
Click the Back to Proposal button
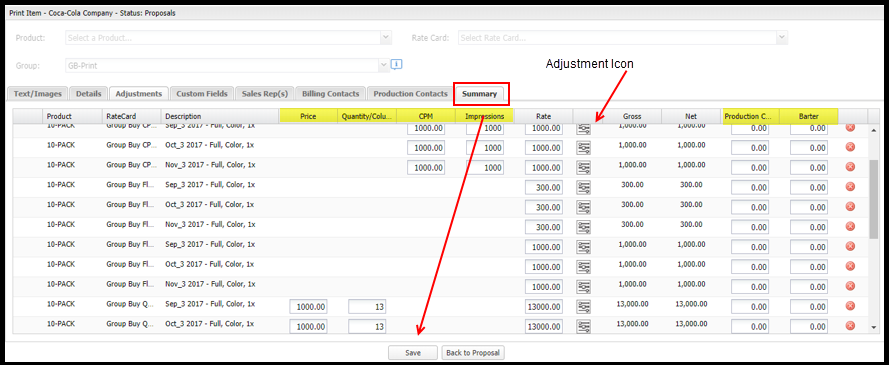click(473, 353)
